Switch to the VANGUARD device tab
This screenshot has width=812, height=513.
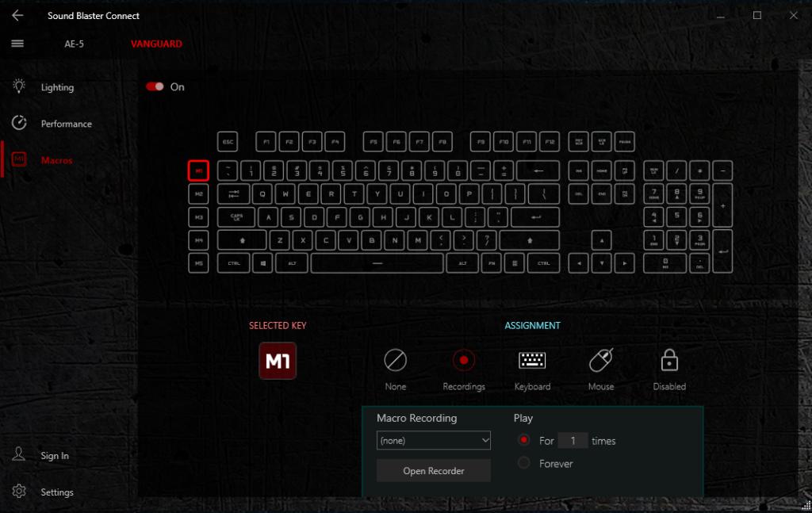click(x=156, y=44)
